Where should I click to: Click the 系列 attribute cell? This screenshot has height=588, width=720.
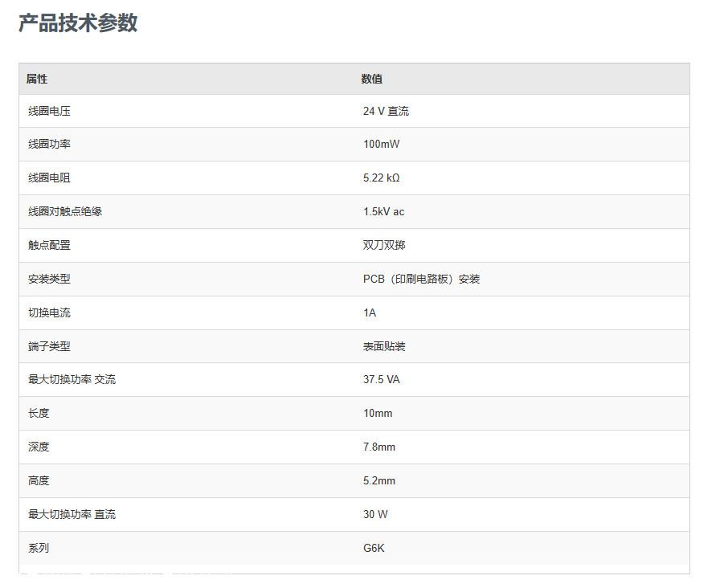[x=39, y=548]
